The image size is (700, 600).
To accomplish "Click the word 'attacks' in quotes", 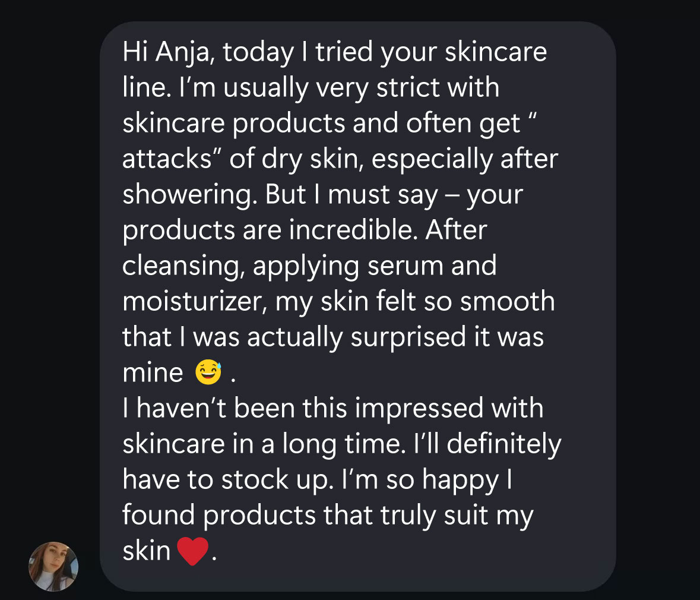I will [x=167, y=159].
